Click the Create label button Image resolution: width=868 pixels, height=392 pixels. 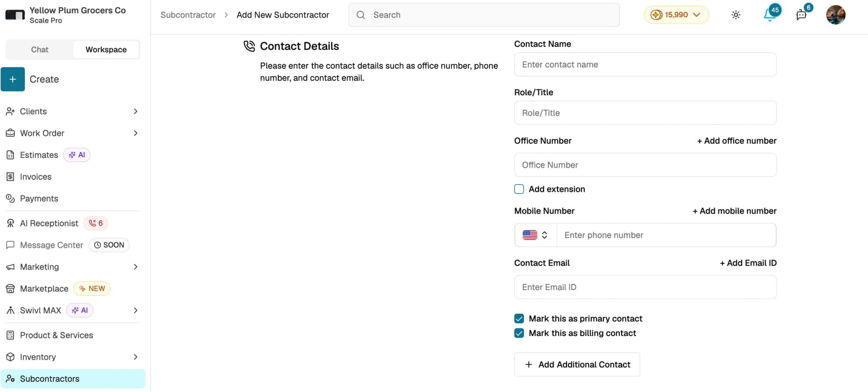click(x=44, y=79)
